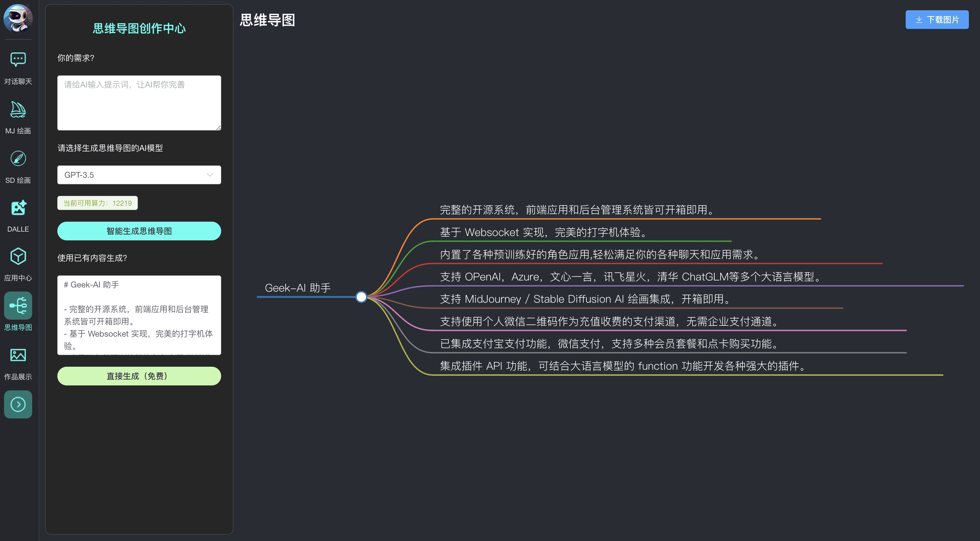Select the Websocket branch node text
The image size is (980, 541).
pyautogui.click(x=544, y=232)
